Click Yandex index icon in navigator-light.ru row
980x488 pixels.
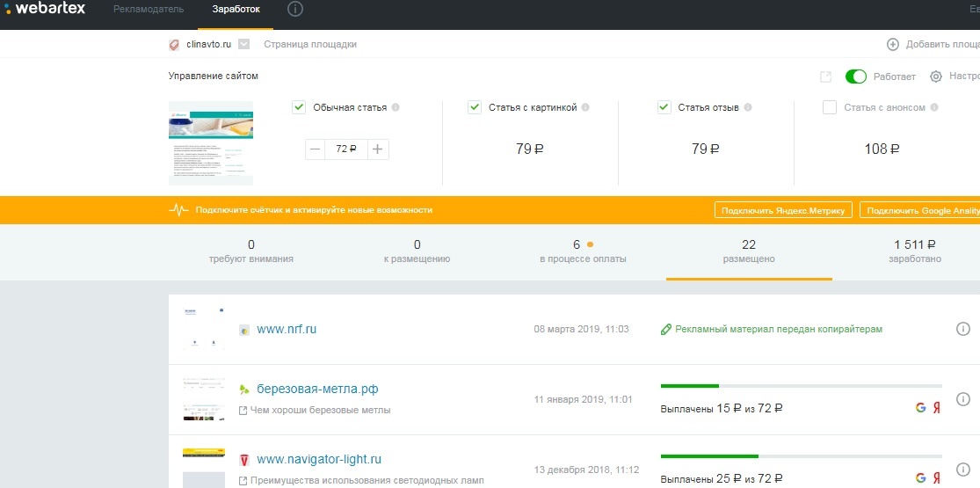click(x=936, y=478)
